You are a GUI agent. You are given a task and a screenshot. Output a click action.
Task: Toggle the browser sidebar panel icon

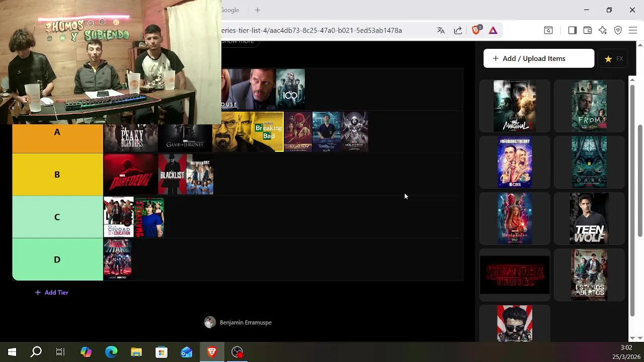point(572,30)
